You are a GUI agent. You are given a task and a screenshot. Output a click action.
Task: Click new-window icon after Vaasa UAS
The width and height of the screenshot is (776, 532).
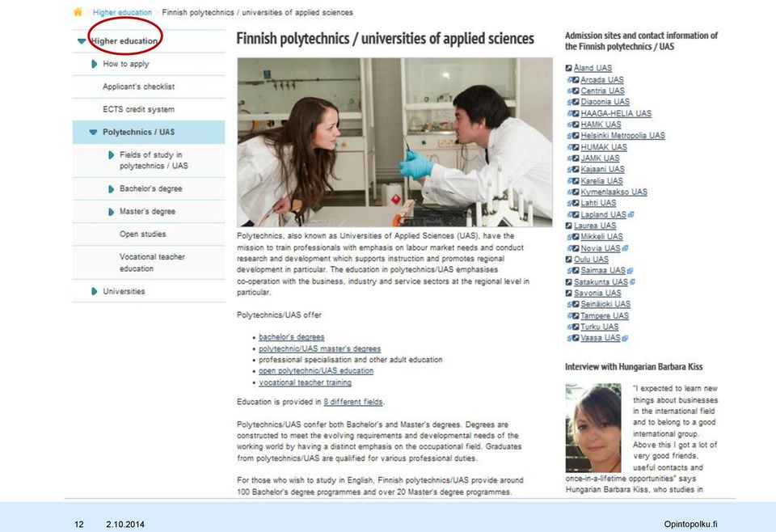coord(625,339)
